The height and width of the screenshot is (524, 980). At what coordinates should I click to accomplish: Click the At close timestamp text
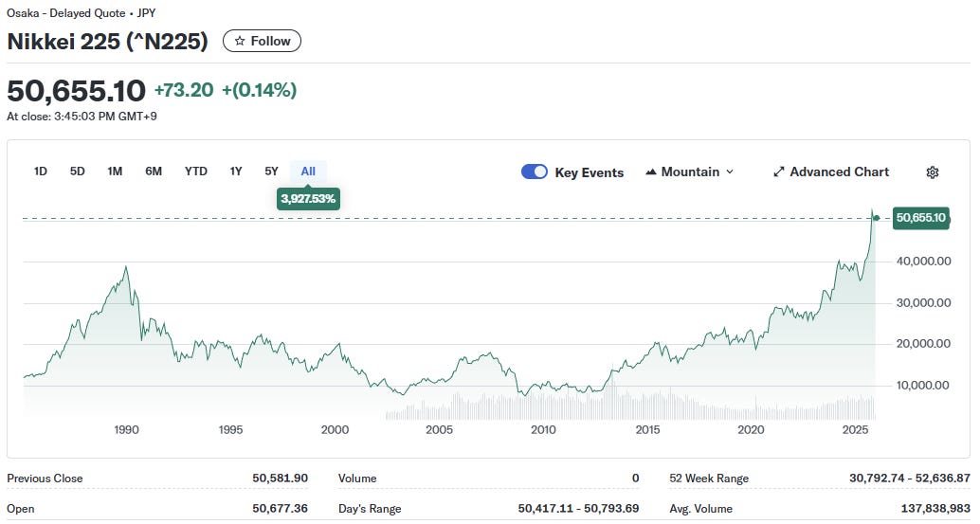pyautogui.click(x=82, y=117)
